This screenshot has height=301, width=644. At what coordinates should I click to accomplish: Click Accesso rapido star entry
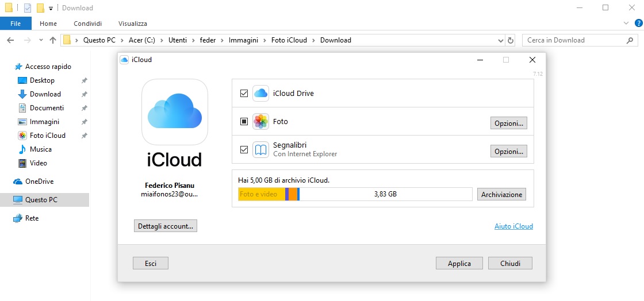coord(48,67)
